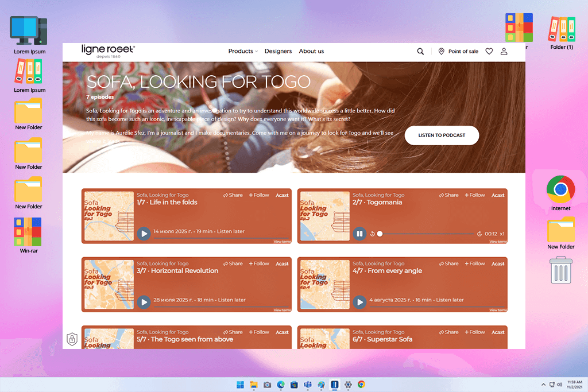Follow from the Horizontal Revolution card

coord(259,264)
